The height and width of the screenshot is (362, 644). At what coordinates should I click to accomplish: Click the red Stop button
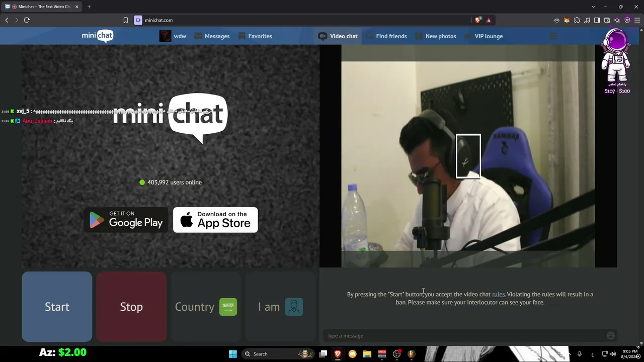[x=131, y=307]
